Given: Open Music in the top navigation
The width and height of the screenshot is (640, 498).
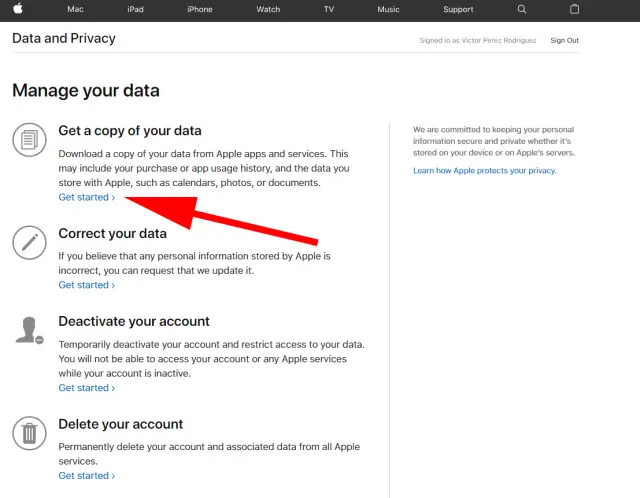Looking at the screenshot, I should pyautogui.click(x=388, y=9).
